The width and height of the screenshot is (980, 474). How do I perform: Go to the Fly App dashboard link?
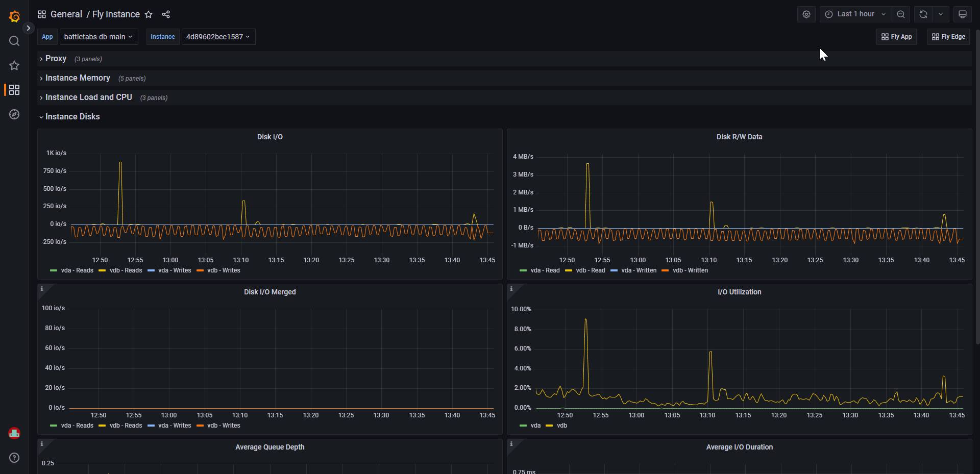tap(896, 37)
